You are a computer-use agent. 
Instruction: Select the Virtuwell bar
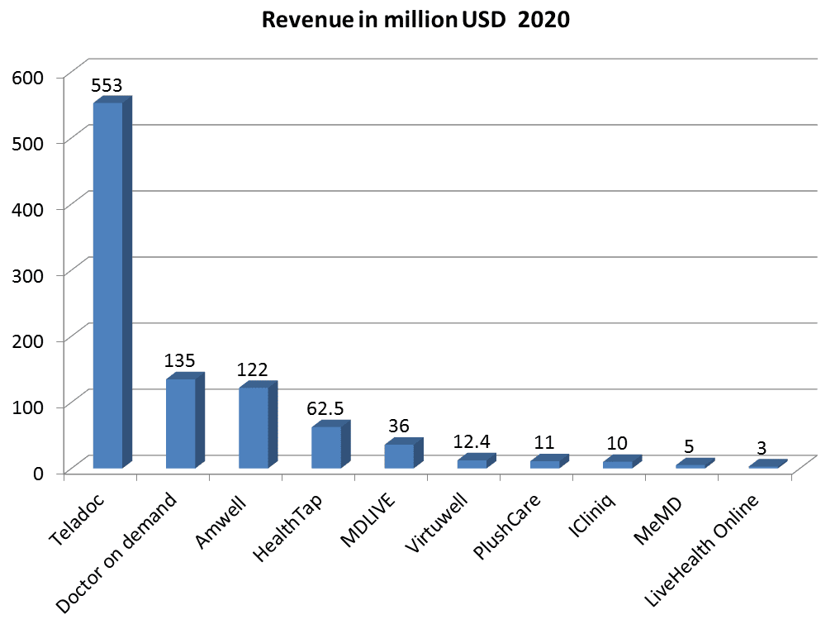tap(477, 460)
